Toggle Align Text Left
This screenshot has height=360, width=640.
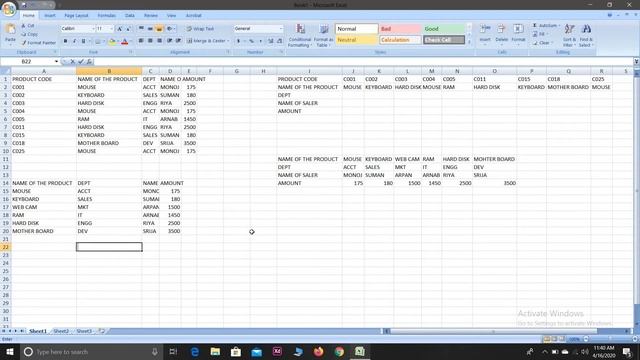141,41
